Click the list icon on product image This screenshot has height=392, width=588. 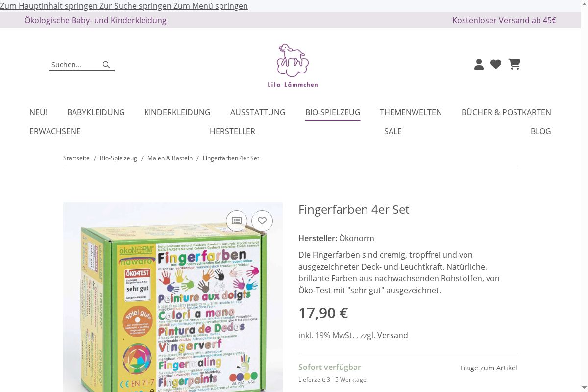tap(237, 220)
